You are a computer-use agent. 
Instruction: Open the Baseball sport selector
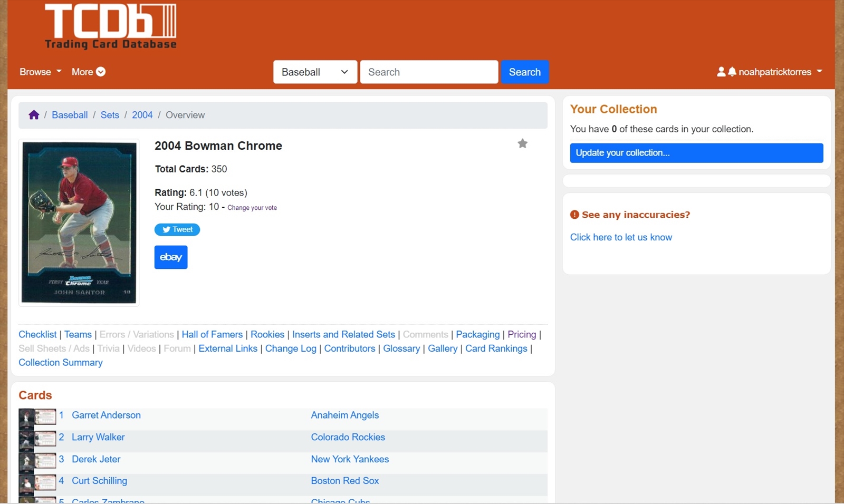click(315, 72)
